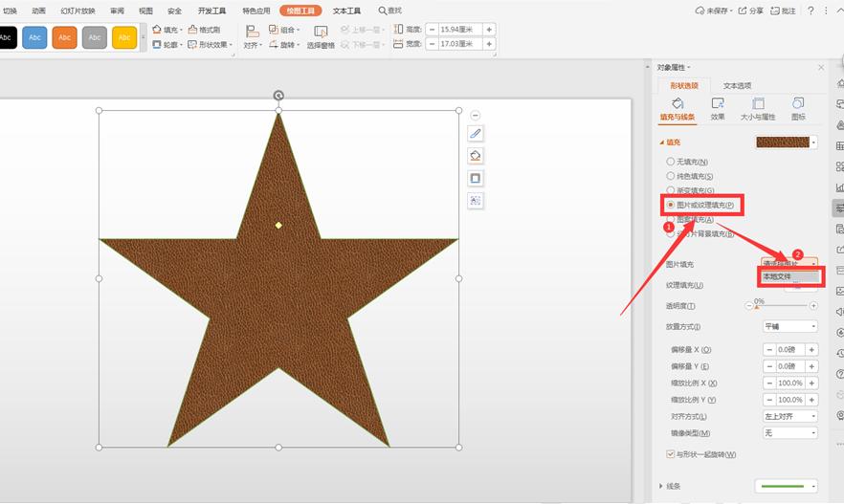Toggle the 与形状一起旋转 (Rotate with shape) checkbox
Viewport: 844px width, 504px height.
point(670,453)
